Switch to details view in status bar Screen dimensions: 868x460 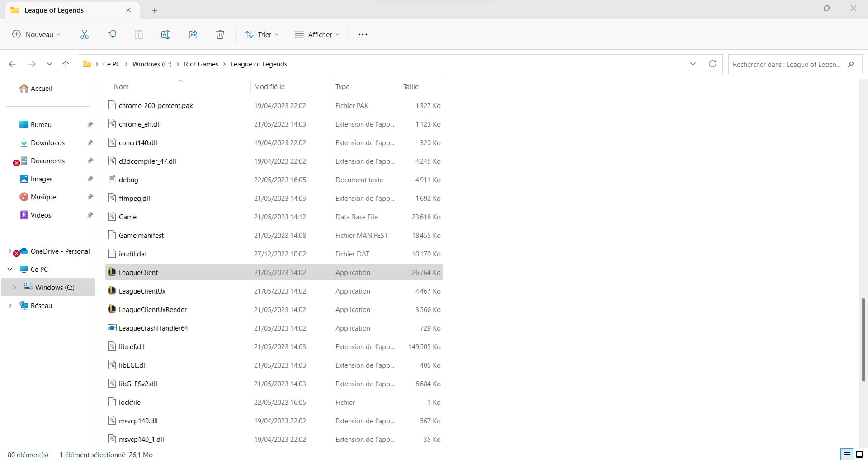click(847, 455)
